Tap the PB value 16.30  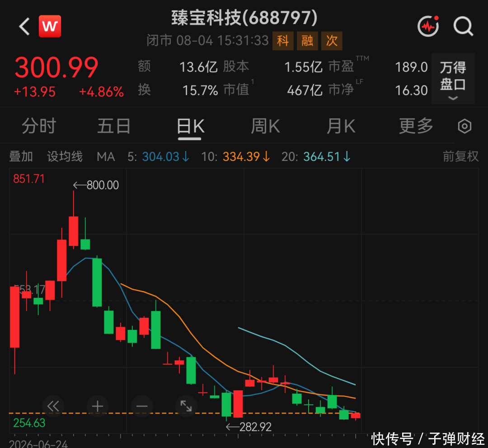412,90
